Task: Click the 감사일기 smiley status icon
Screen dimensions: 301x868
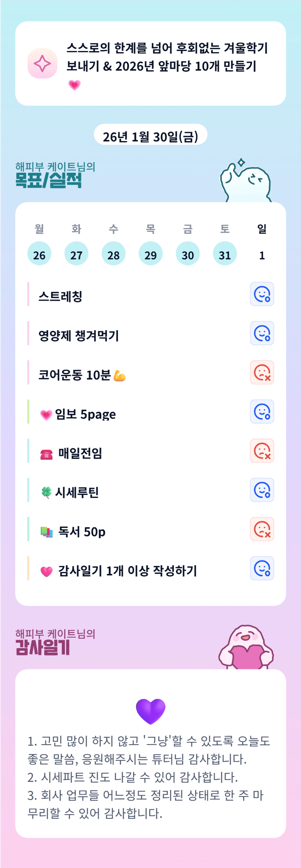Action: click(262, 568)
